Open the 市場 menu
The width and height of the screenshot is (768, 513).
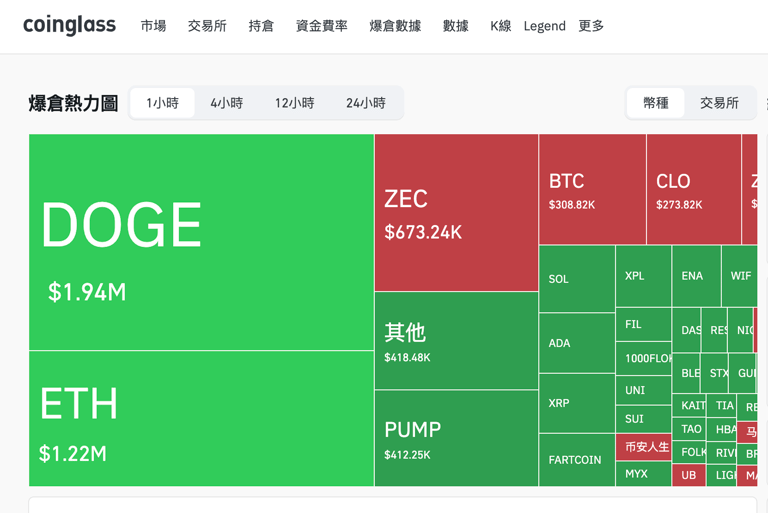pos(154,26)
